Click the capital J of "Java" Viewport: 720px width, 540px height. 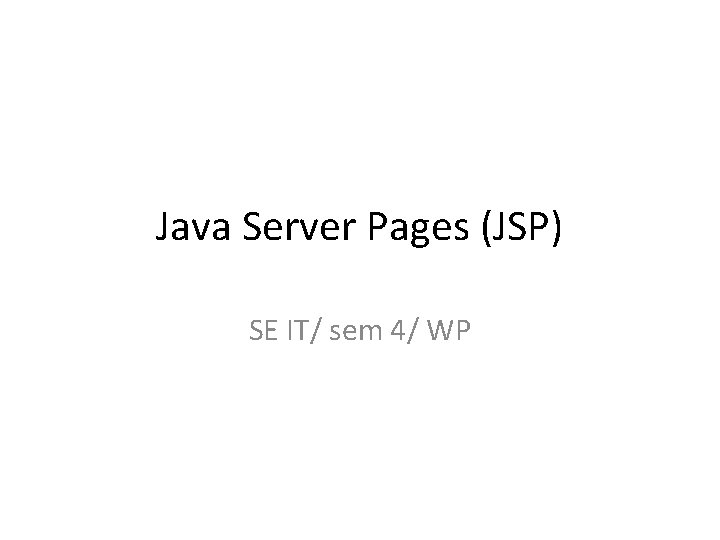tap(162, 227)
